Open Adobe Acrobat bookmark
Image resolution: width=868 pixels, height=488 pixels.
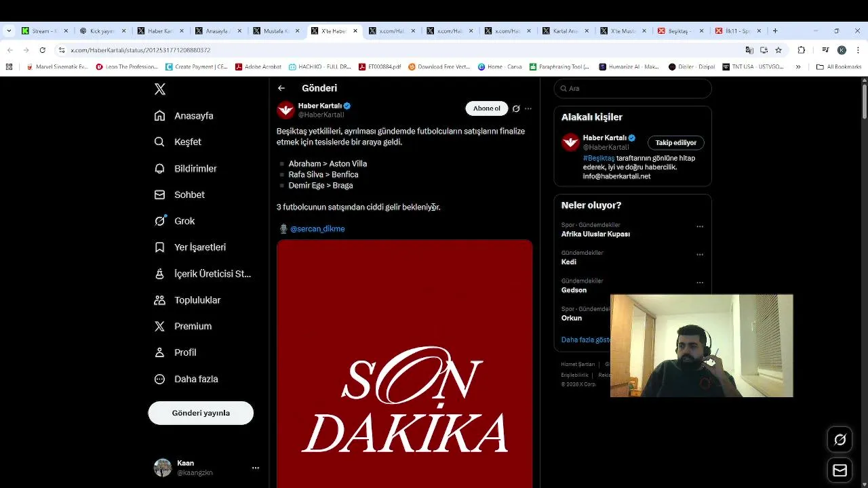[258, 66]
